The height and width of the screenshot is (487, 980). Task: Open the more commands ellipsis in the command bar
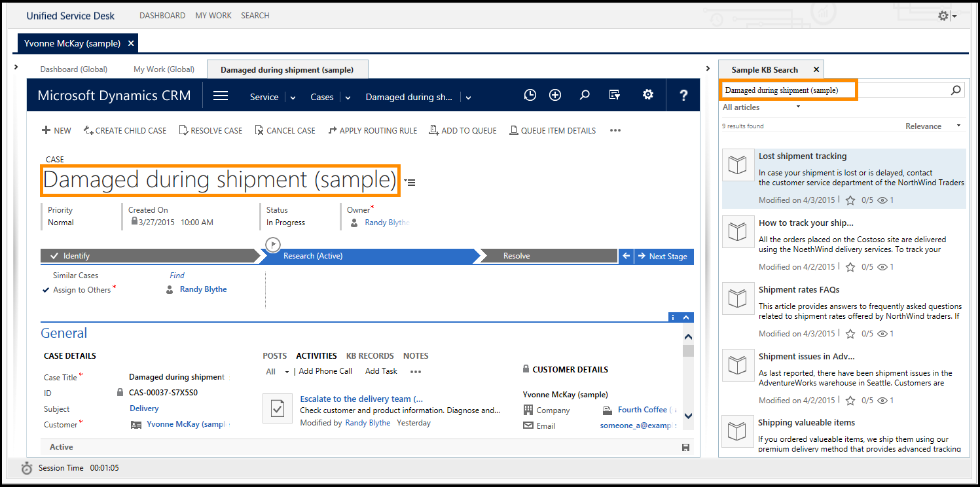click(615, 130)
